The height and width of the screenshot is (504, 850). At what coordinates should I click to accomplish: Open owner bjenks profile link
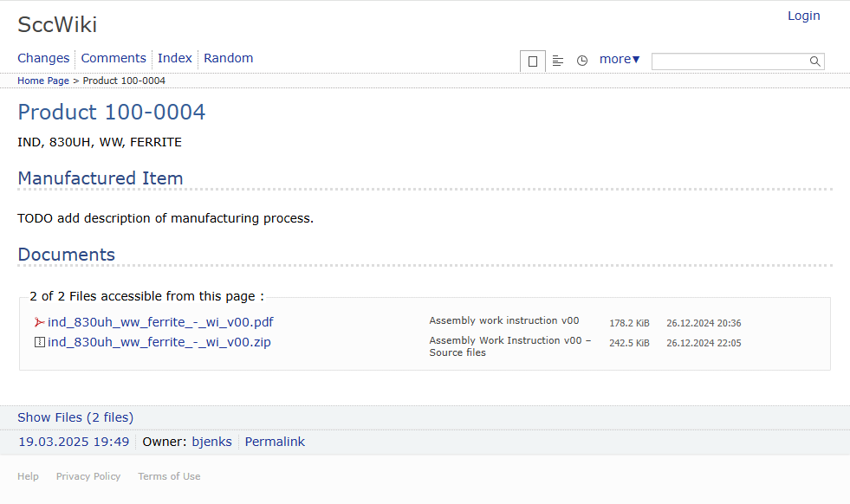[x=211, y=442]
